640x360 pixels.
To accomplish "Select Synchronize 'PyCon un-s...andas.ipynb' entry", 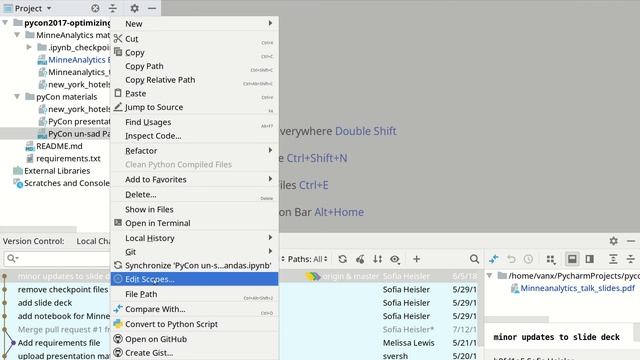I will click(x=194, y=266).
